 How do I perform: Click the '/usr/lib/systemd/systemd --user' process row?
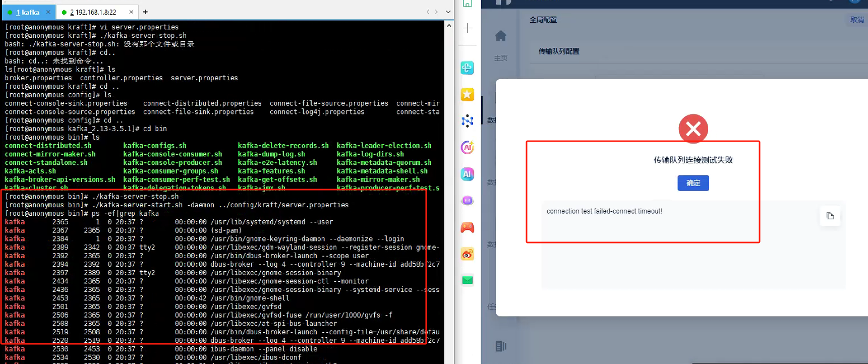tap(169, 222)
